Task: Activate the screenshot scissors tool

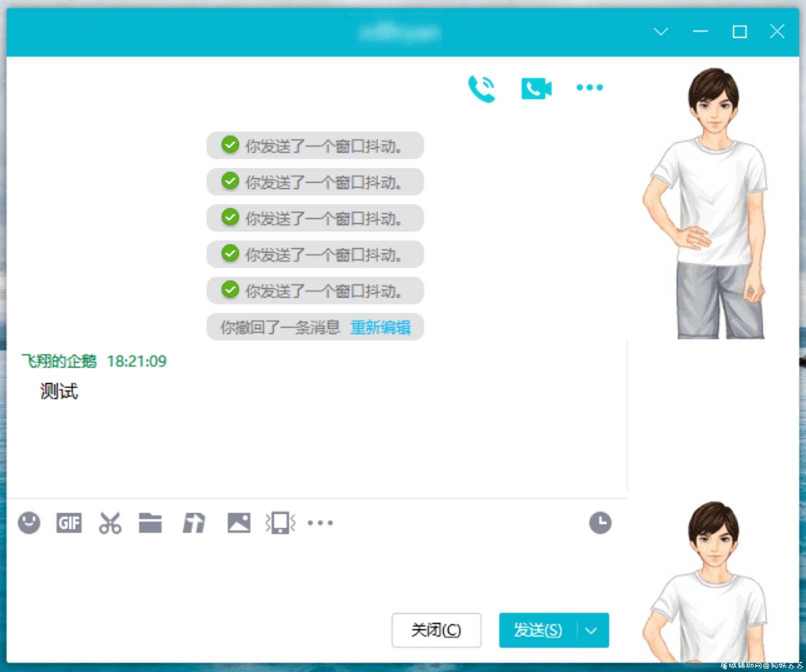Action: coord(110,523)
